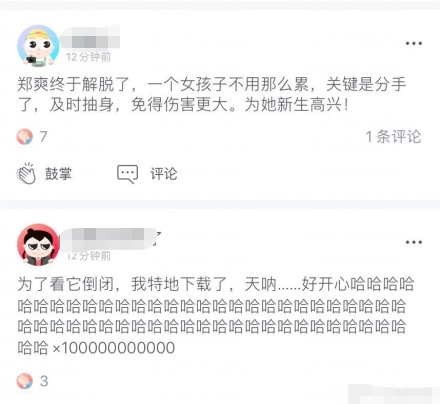Screen dimensions: 440x404
Task: Click the clap reaction icon beside 3
Action: pyautogui.click(x=25, y=381)
